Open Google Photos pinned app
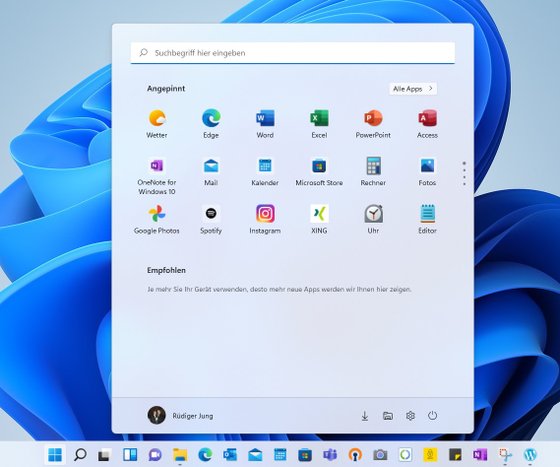The height and width of the screenshot is (467, 560). 157,219
